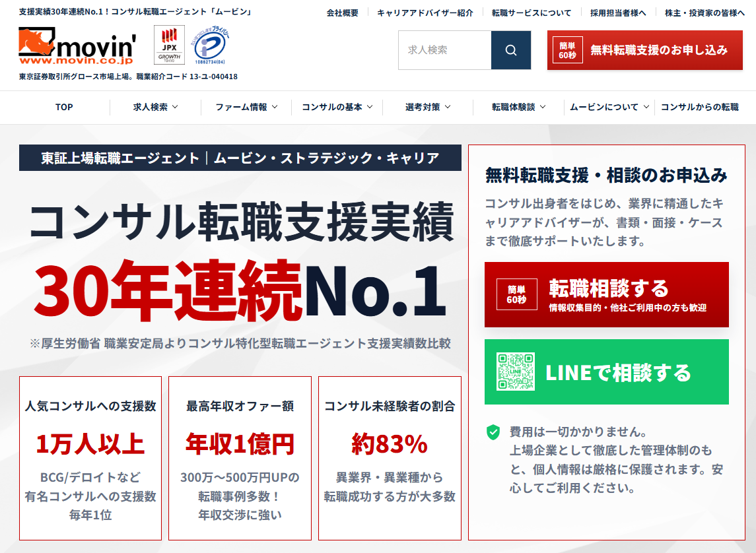Screen dimensions: 756x553
Task: Open the 転職体験談 nav menu
Action: click(x=518, y=107)
